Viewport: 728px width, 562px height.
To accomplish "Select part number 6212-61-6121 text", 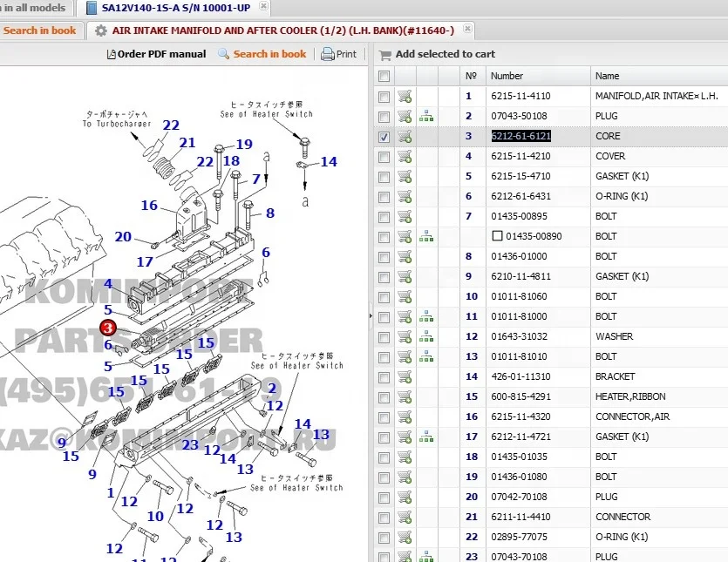I will [x=520, y=136].
